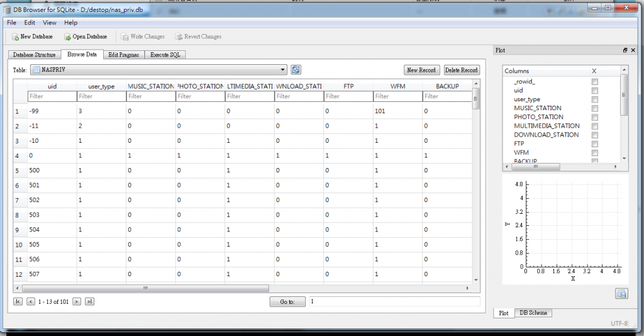Go to previous page of records

pyautogui.click(x=30, y=301)
